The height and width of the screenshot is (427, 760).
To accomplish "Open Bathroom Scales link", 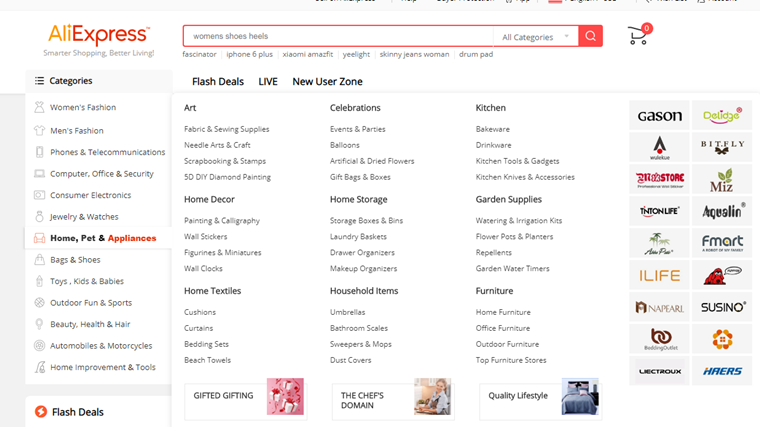I will [x=359, y=328].
